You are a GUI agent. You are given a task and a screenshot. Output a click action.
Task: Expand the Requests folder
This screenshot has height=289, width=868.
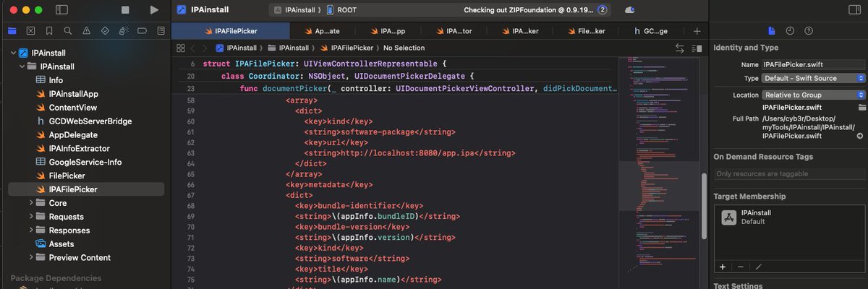[x=31, y=217]
